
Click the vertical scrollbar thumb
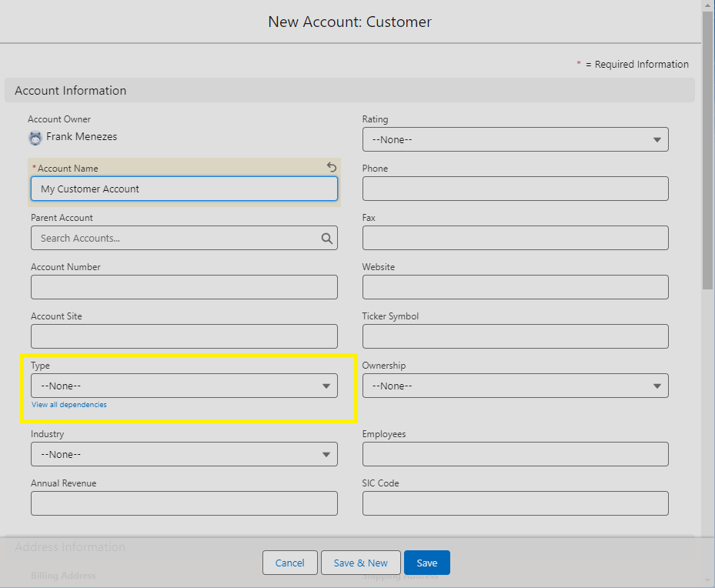[708, 150]
